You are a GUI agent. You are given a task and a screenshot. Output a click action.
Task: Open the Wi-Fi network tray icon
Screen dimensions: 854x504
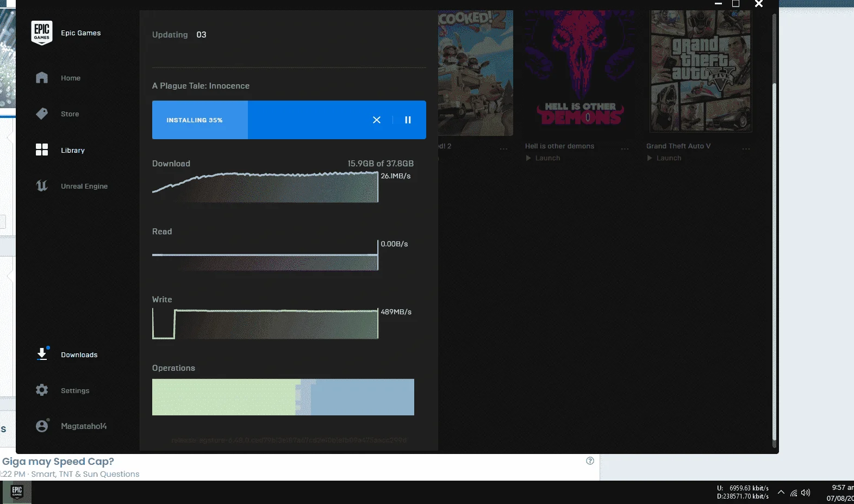(794, 493)
